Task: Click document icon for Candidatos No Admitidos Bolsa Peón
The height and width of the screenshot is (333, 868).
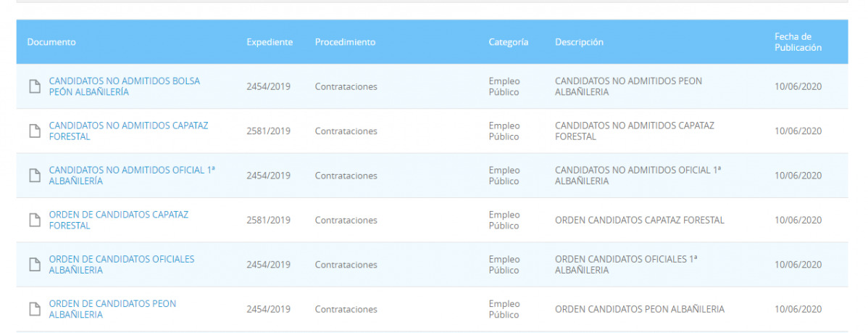Action: tap(35, 86)
